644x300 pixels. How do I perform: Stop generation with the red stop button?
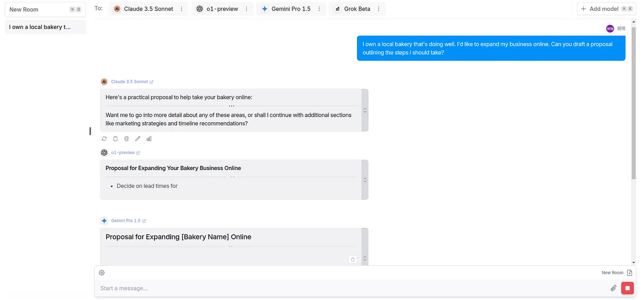coord(627,288)
